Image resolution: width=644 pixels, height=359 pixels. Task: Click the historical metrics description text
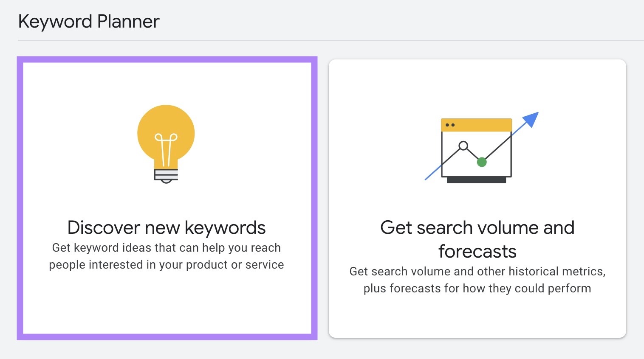tap(477, 280)
